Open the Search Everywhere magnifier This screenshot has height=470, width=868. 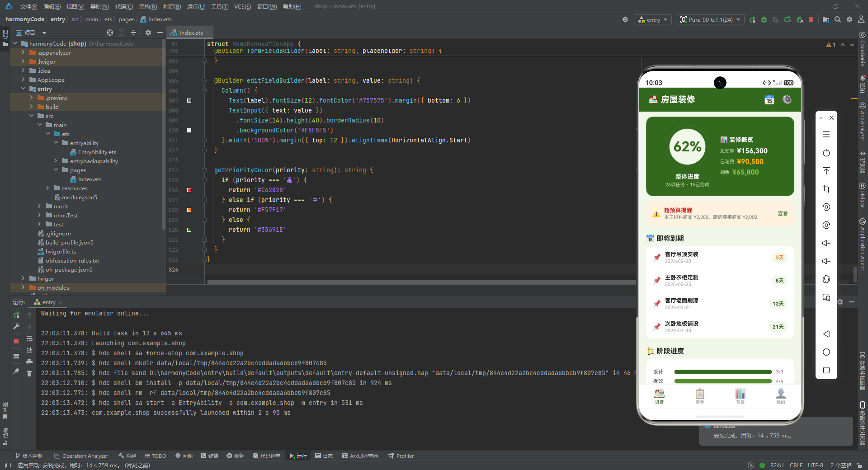[x=838, y=19]
